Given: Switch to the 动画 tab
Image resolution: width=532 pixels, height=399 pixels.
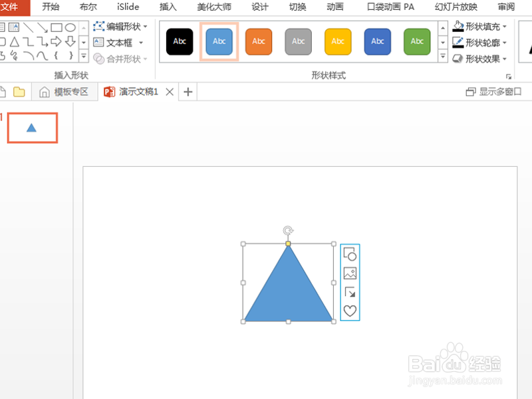Looking at the screenshot, I should (x=335, y=7).
